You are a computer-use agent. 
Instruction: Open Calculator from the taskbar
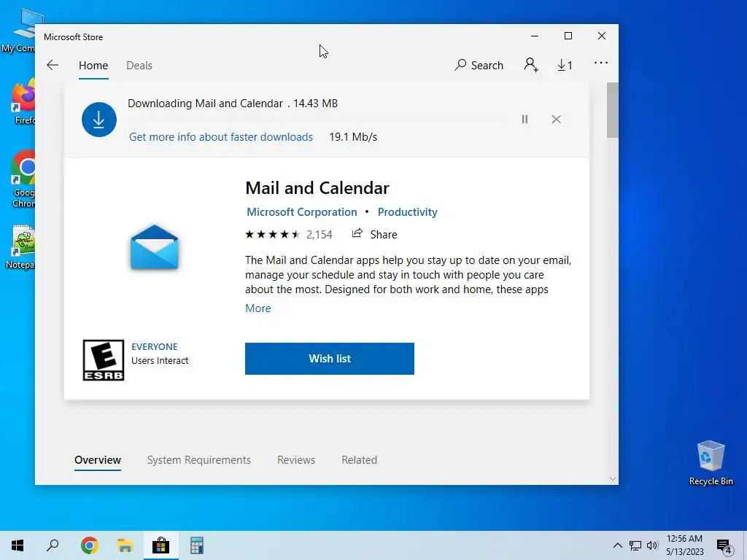pos(197,545)
